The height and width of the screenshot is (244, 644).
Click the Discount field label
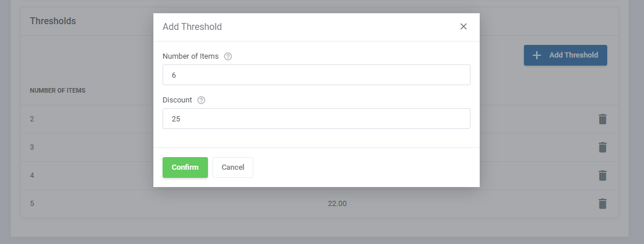pyautogui.click(x=177, y=100)
